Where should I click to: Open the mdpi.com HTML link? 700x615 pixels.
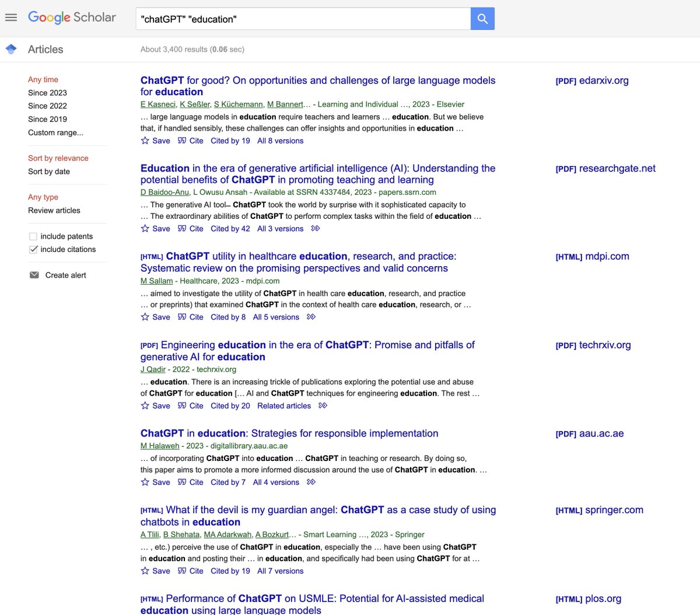coord(593,256)
